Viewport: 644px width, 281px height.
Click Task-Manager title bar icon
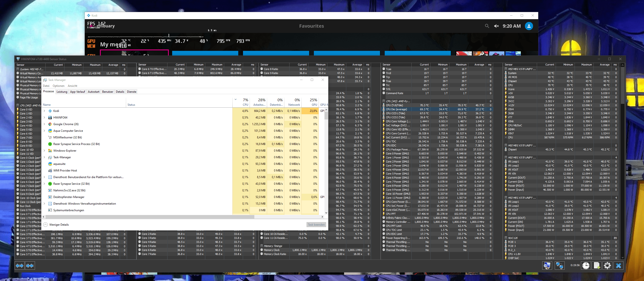coord(45,80)
